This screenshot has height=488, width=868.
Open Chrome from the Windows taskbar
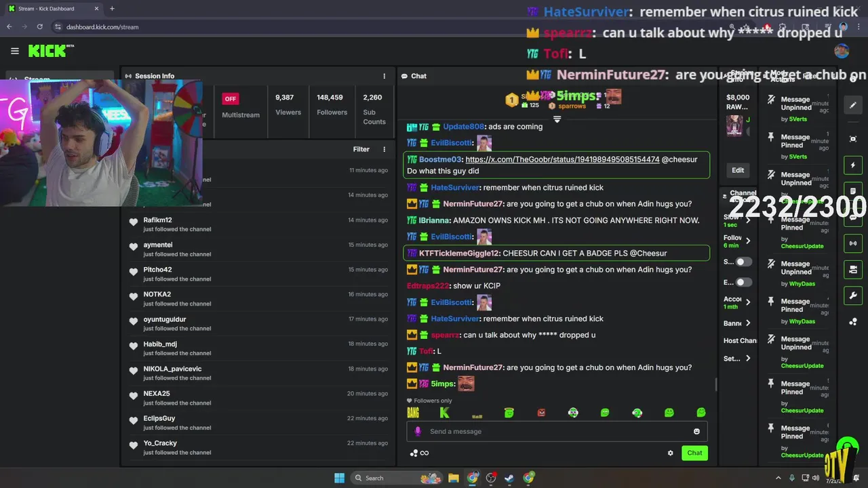[x=473, y=478]
